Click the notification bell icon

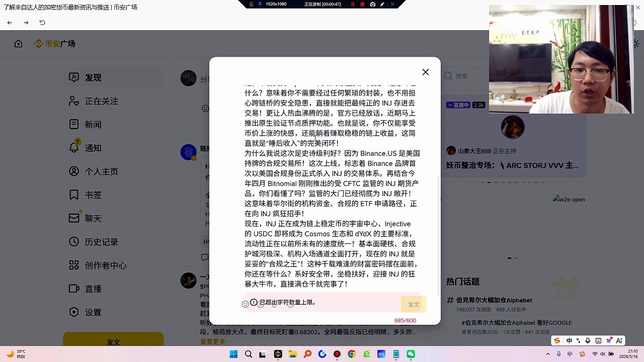pyautogui.click(x=74, y=147)
